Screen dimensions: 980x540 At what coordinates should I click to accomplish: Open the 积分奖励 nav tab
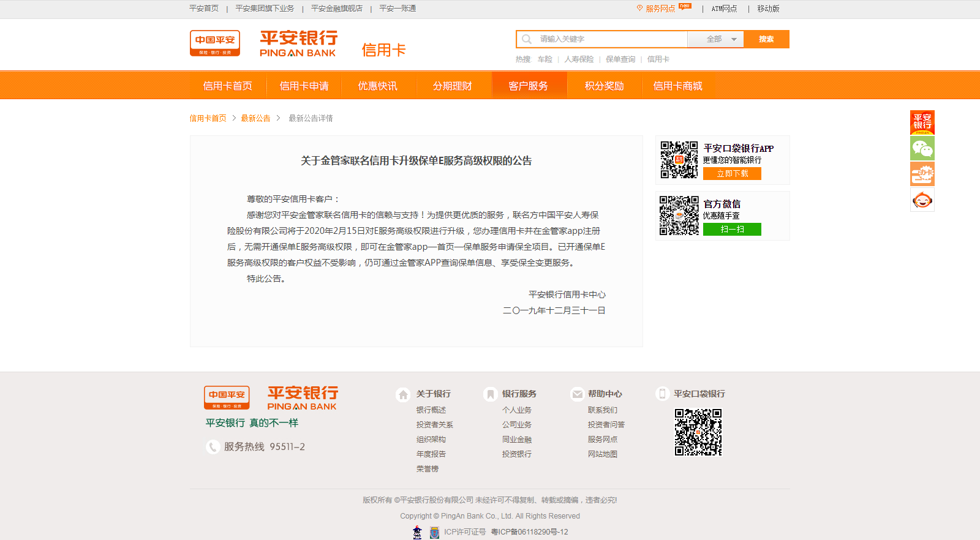click(x=604, y=86)
